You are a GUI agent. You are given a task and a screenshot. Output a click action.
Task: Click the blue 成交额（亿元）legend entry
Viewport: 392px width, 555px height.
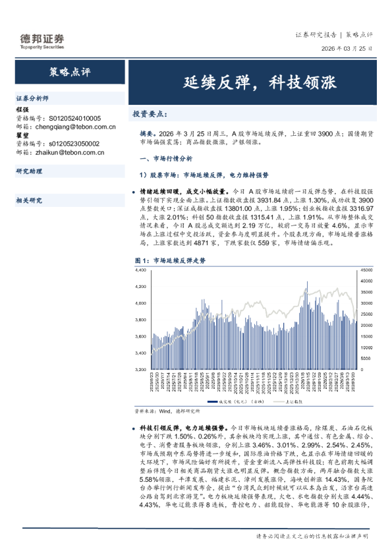236,401
